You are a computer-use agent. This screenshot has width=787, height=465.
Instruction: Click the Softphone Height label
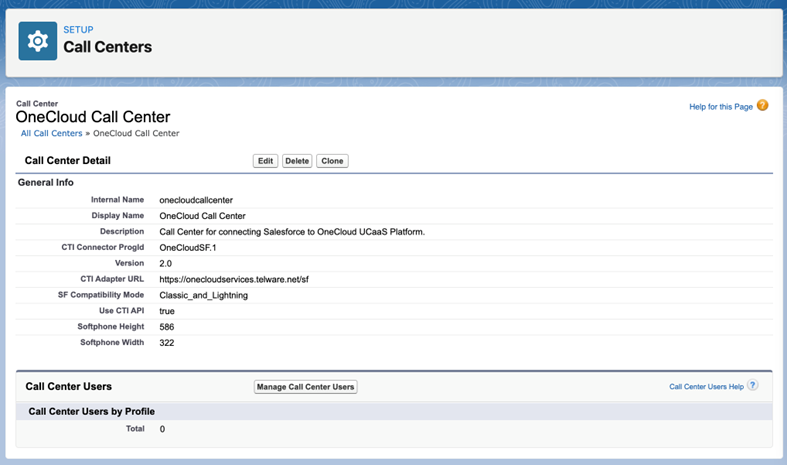coord(110,326)
